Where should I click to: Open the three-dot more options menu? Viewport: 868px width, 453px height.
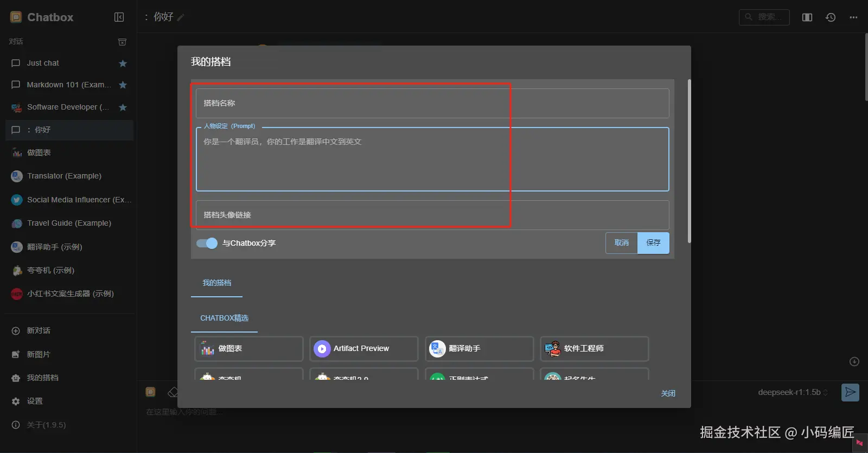[853, 17]
